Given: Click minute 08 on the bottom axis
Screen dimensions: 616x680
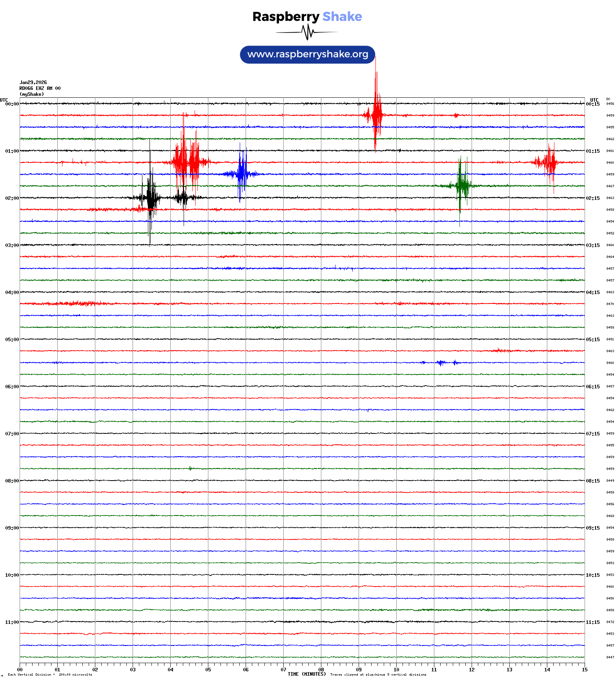Looking at the screenshot, I should pos(321,670).
